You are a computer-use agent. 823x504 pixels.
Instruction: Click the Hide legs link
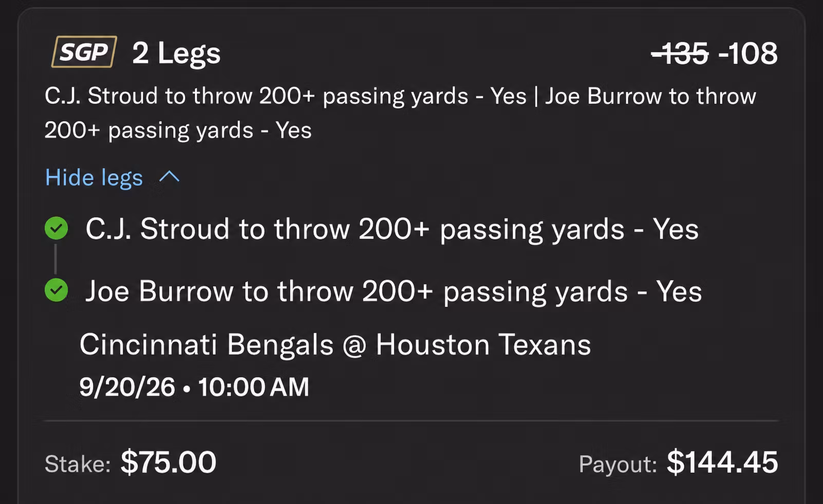point(94,178)
